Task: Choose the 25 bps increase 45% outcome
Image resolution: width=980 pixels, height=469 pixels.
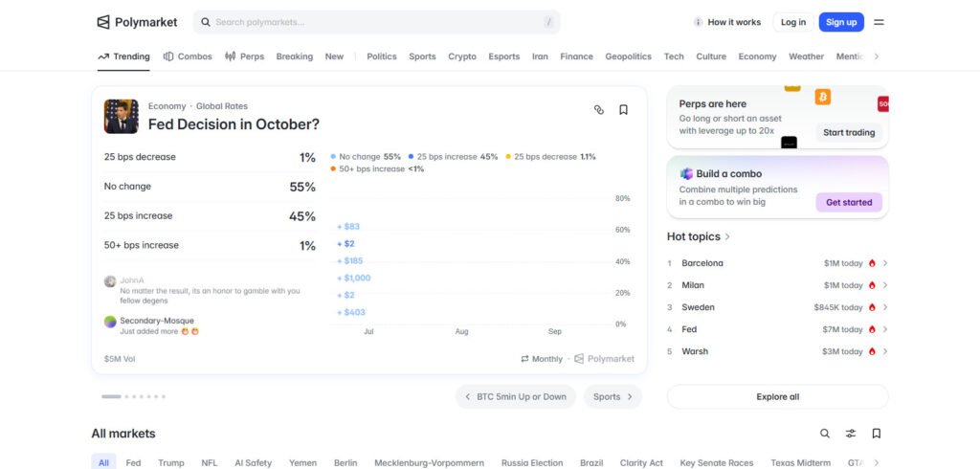Action: (210, 215)
